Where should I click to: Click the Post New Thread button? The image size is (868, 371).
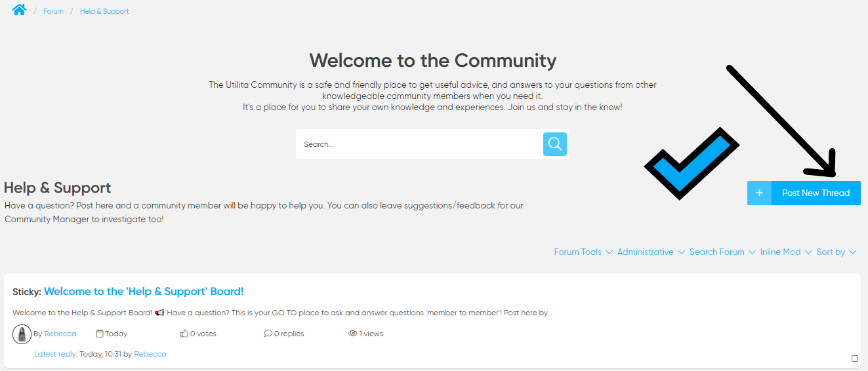coord(804,193)
